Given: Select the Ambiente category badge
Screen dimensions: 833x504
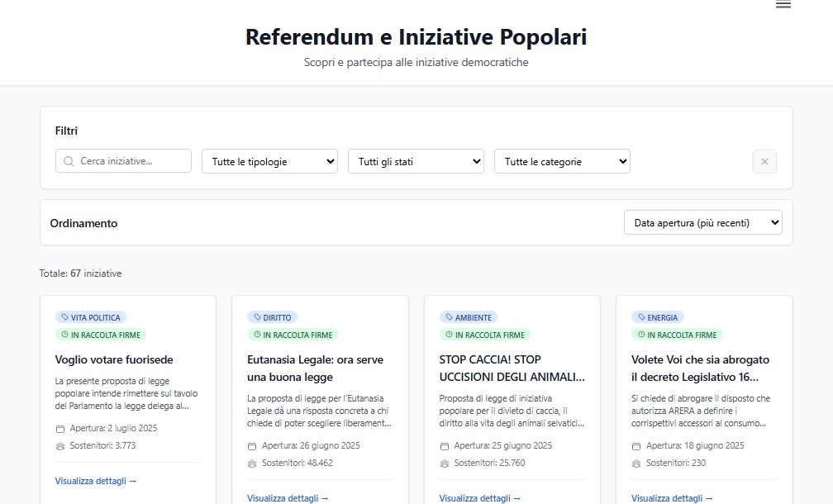Looking at the screenshot, I should 469,317.
